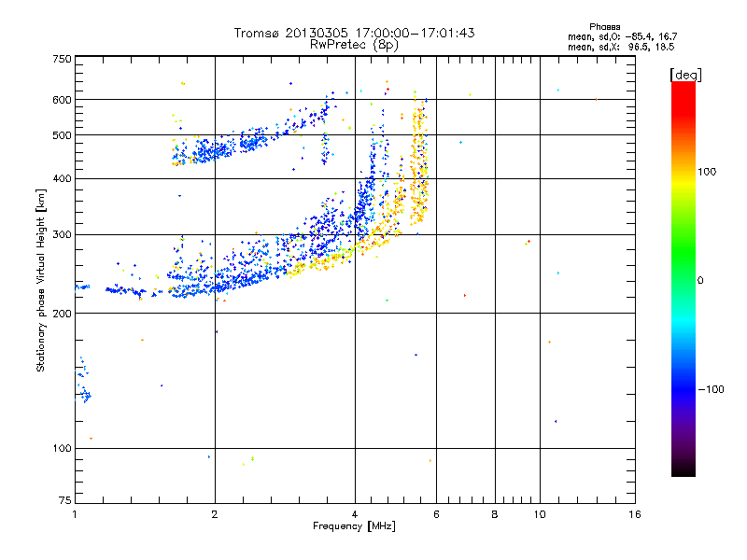Image resolution: width=747 pixels, height=560 pixels.
Task: Click the colorbar tick label '0'
Action: click(x=700, y=281)
